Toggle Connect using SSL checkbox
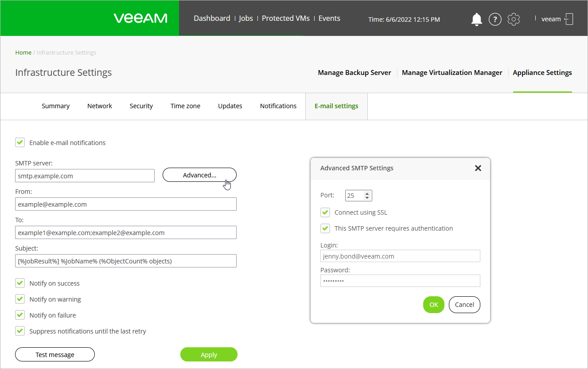 click(325, 212)
